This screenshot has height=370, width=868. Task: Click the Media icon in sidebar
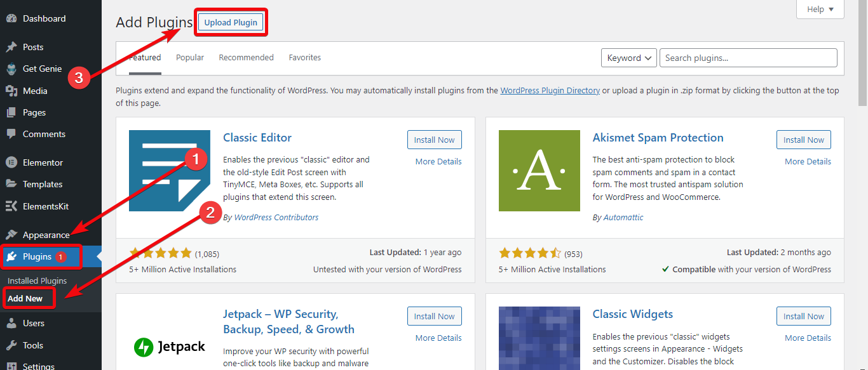pyautogui.click(x=11, y=91)
